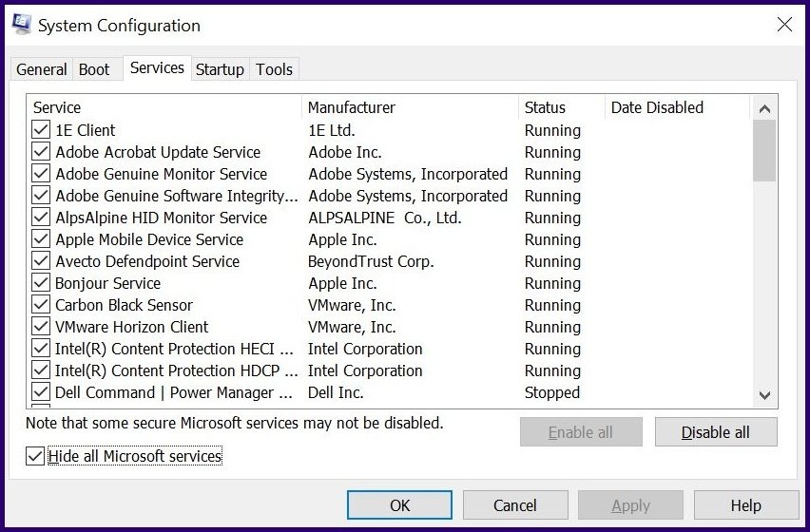Click the System Configuration title bar icon
Screen dimensions: 810x532
pos(22,25)
